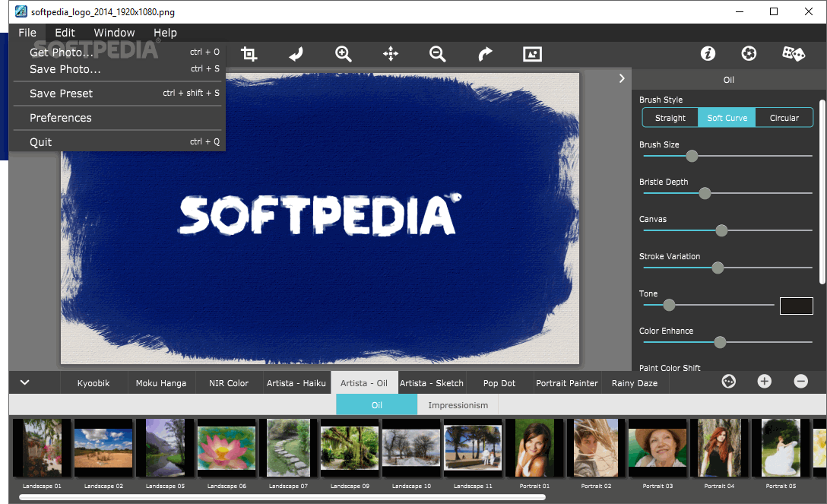
Task: Select the Impressionism preset category
Action: point(458,405)
